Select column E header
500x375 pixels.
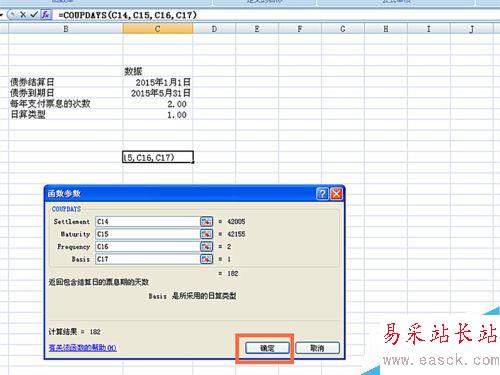(257, 29)
